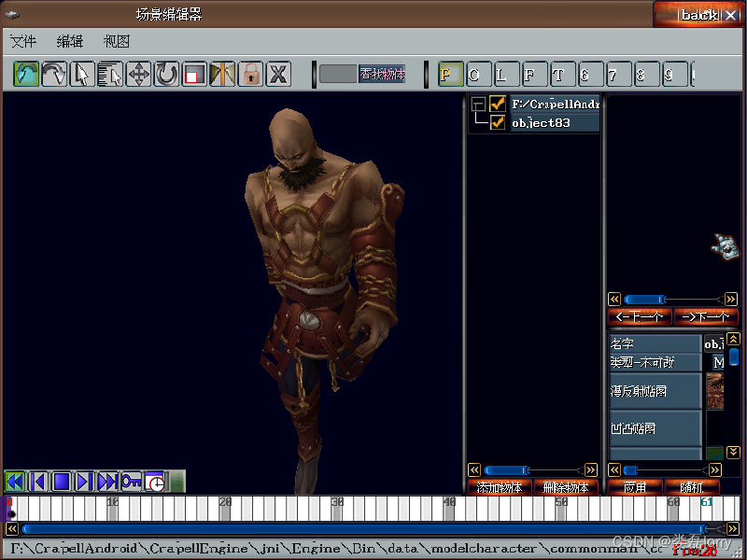Toggle the L mode button

click(x=507, y=75)
